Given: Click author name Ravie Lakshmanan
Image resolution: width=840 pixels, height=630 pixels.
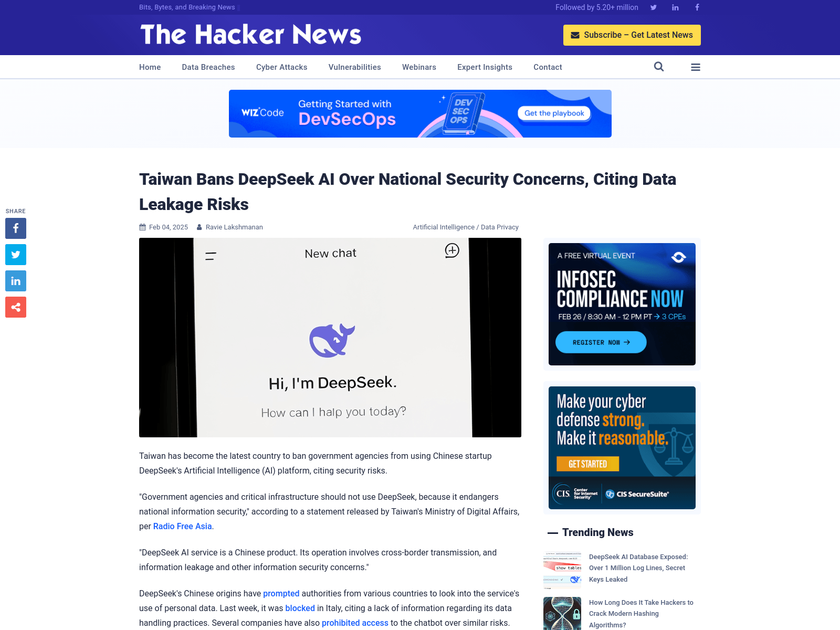Looking at the screenshot, I should click(234, 227).
